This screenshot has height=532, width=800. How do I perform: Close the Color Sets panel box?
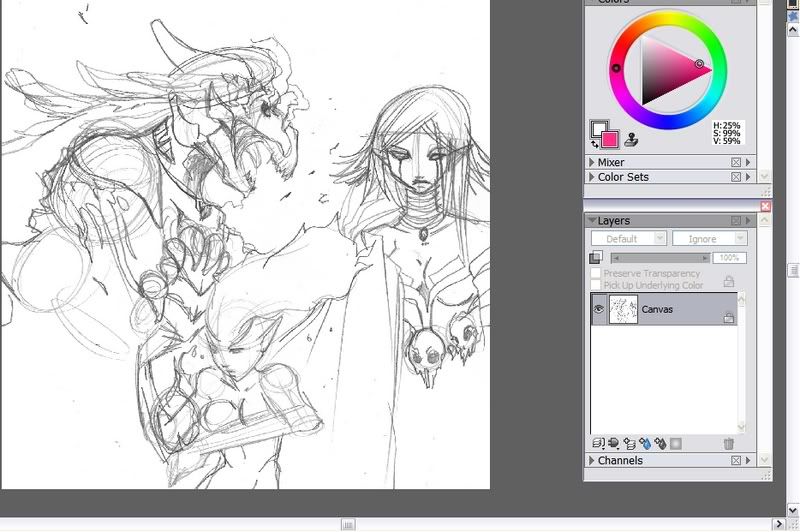(736, 177)
